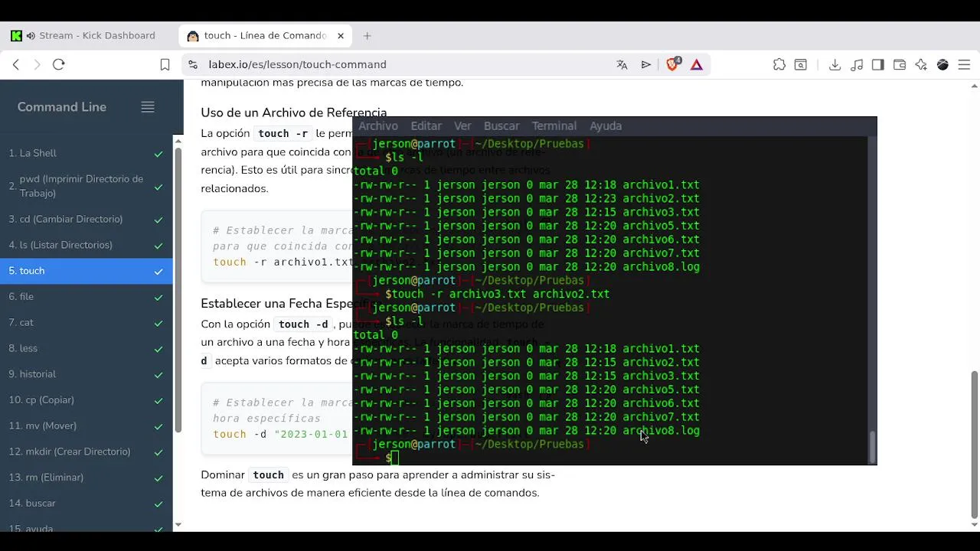Click the share/send icon in address bar
The height and width of the screenshot is (551, 980).
click(x=646, y=65)
